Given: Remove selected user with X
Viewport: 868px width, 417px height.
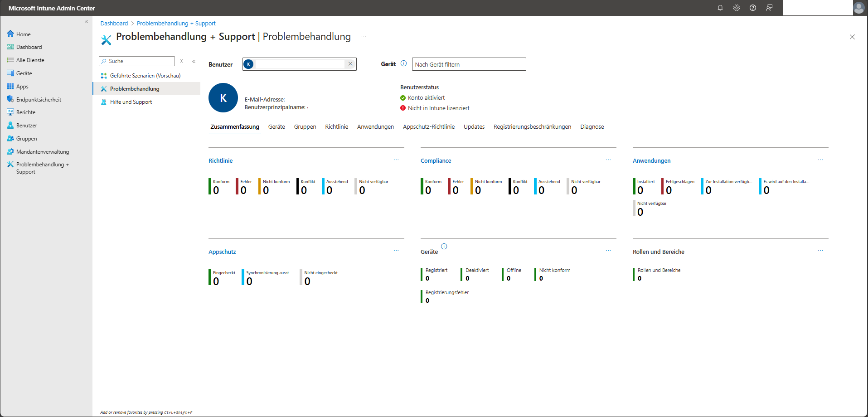Looking at the screenshot, I should 350,64.
